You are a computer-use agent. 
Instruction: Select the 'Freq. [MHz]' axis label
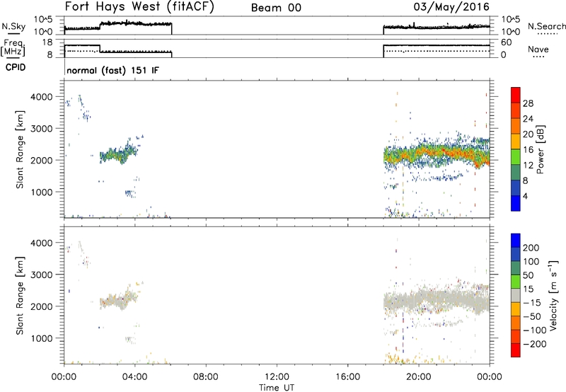click(x=14, y=47)
